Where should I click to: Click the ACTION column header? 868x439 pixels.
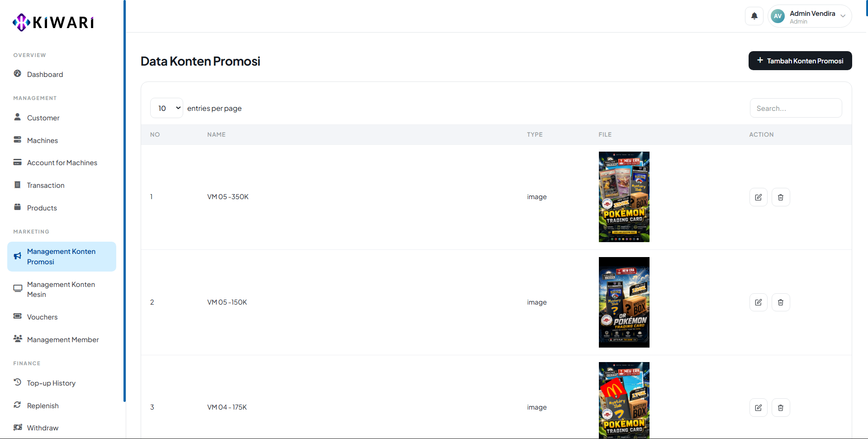click(761, 134)
